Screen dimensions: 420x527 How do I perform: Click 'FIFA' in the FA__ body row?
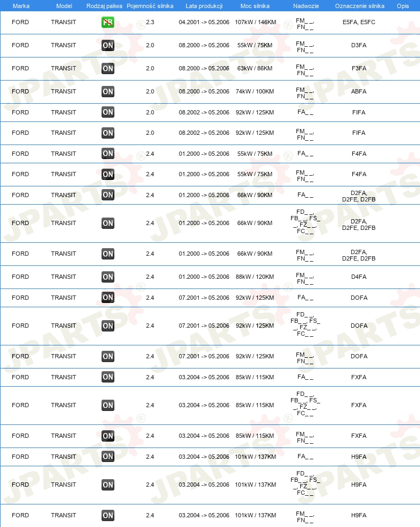coord(359,112)
